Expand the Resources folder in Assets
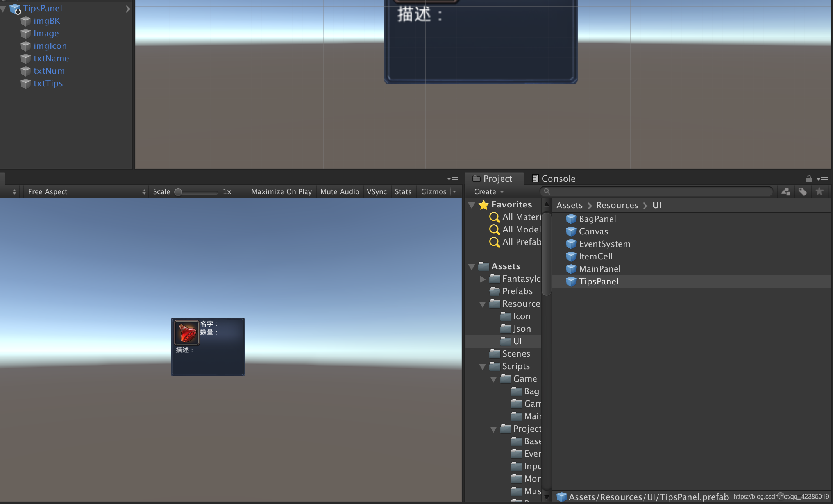This screenshot has width=833, height=504. [482, 304]
